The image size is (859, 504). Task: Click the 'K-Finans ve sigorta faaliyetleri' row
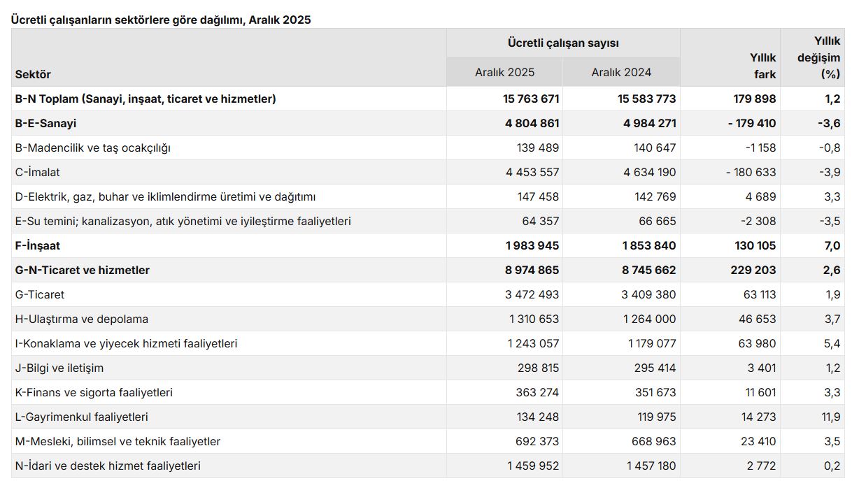tap(94, 392)
